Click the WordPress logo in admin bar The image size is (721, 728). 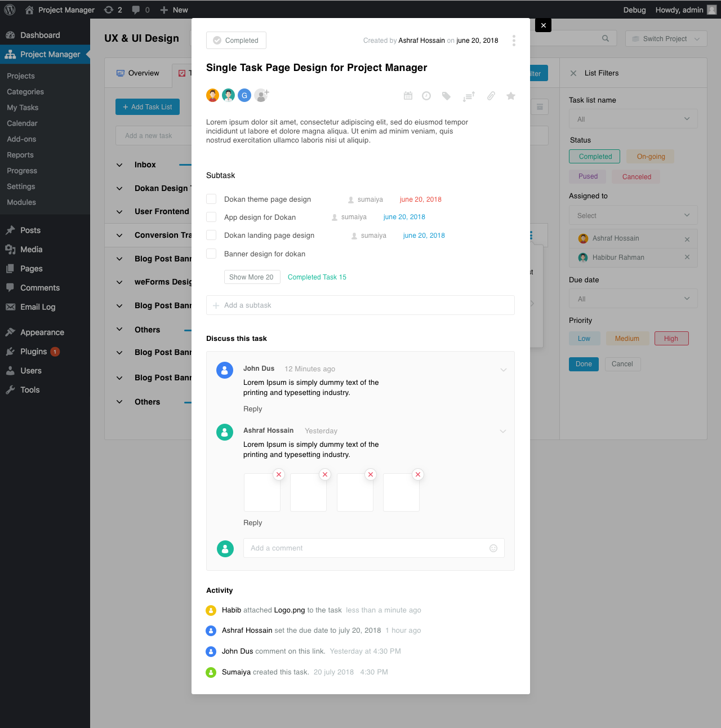click(x=10, y=10)
